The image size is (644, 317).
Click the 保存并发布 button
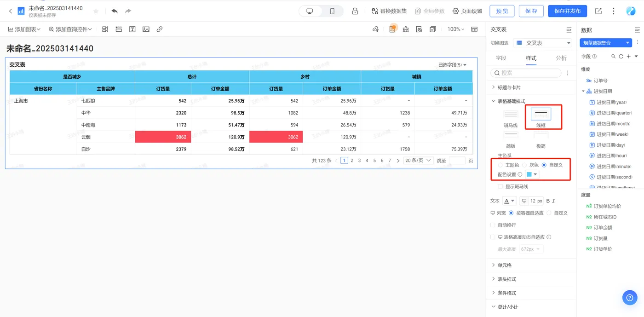point(567,11)
